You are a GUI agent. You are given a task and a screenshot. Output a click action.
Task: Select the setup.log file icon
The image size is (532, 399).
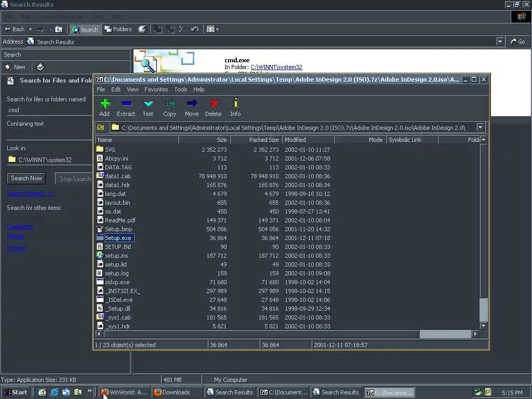(x=100, y=273)
